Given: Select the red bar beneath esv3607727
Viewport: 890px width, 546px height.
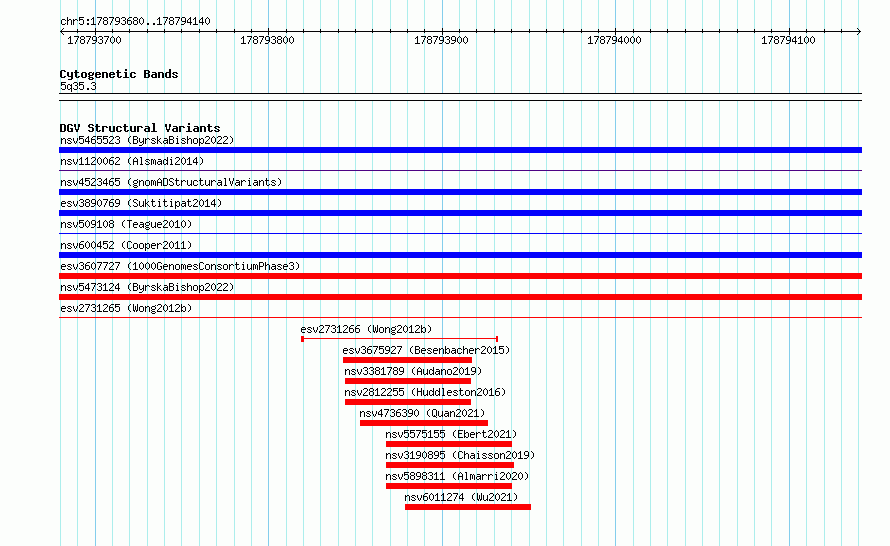Looking at the screenshot, I should tap(460, 276).
